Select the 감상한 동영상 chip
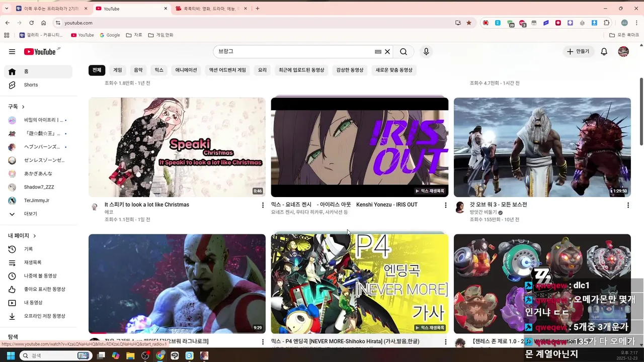Screen dimensions: 644x362 [350, 70]
